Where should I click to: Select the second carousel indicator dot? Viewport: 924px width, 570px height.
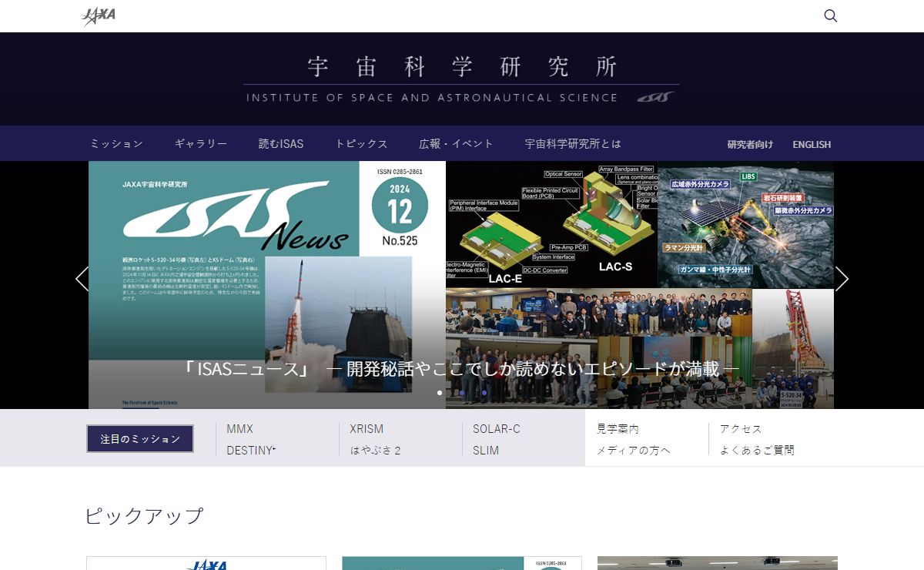coord(462,393)
